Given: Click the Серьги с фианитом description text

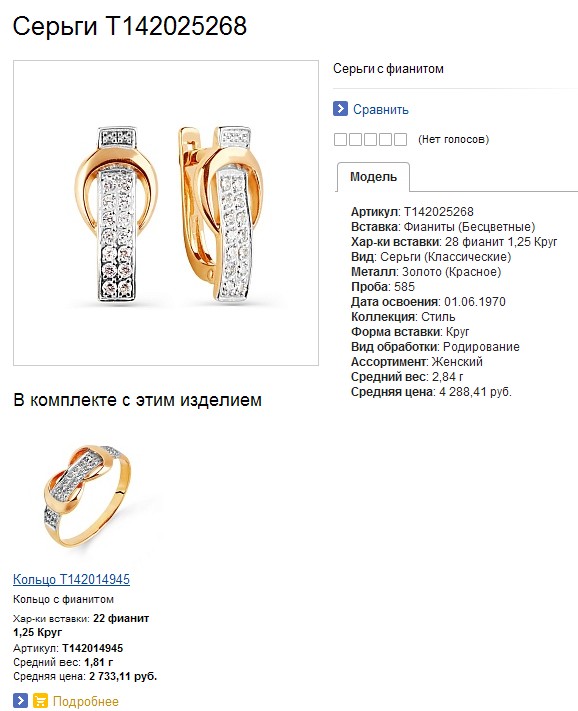Looking at the screenshot, I should pos(388,69).
